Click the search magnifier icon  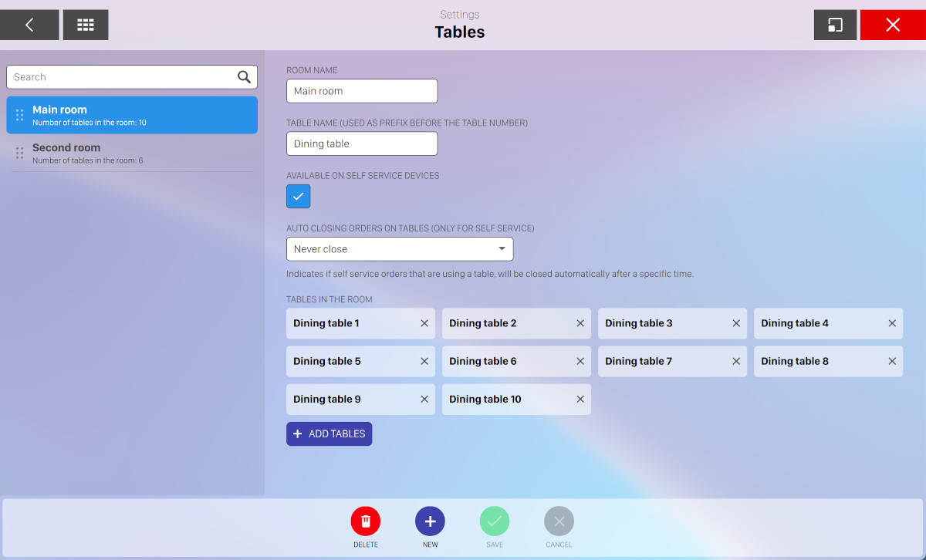(244, 76)
